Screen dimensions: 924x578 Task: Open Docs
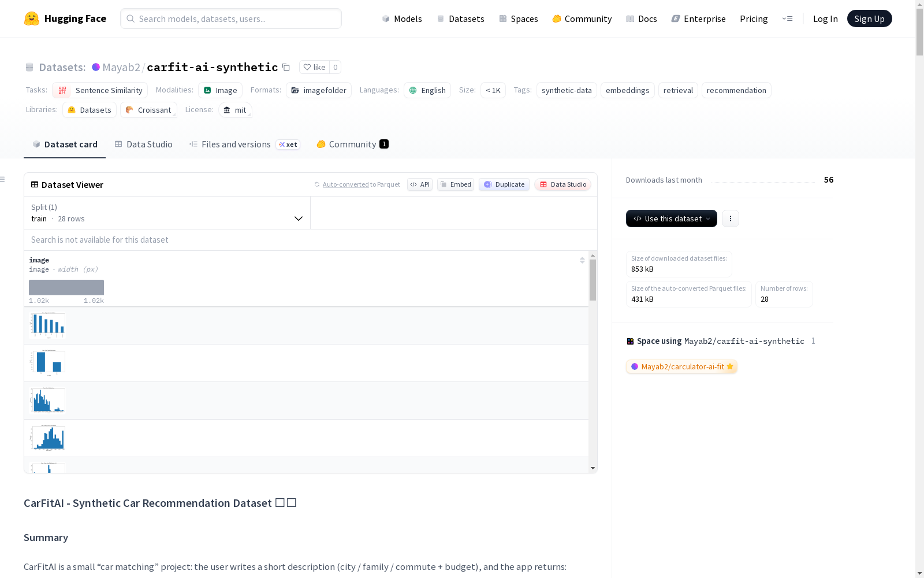click(x=642, y=18)
